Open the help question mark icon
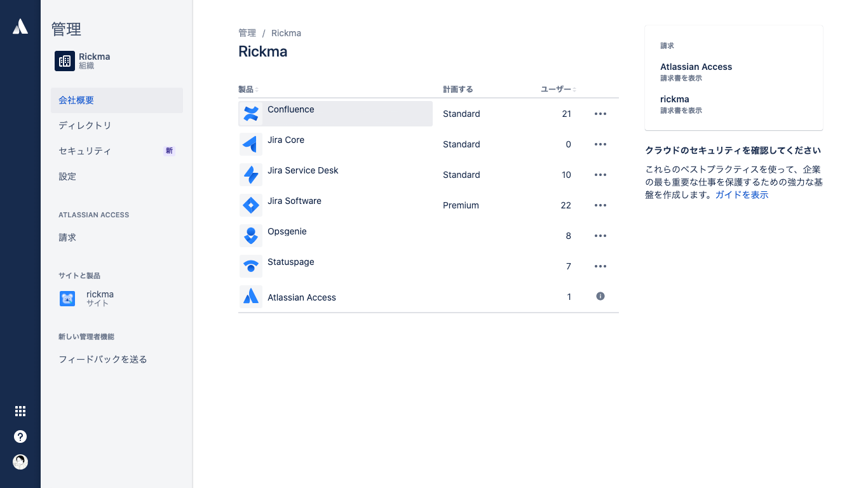 (20, 437)
